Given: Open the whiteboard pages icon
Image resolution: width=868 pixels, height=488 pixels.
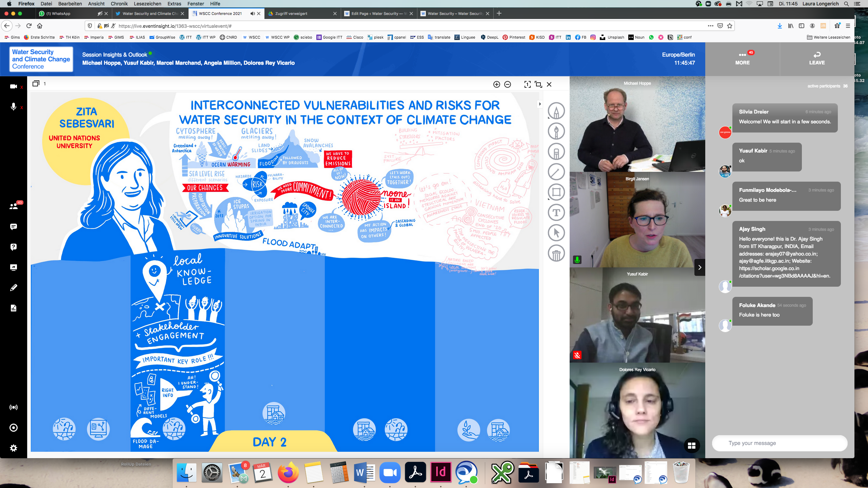Looking at the screenshot, I should coord(36,83).
